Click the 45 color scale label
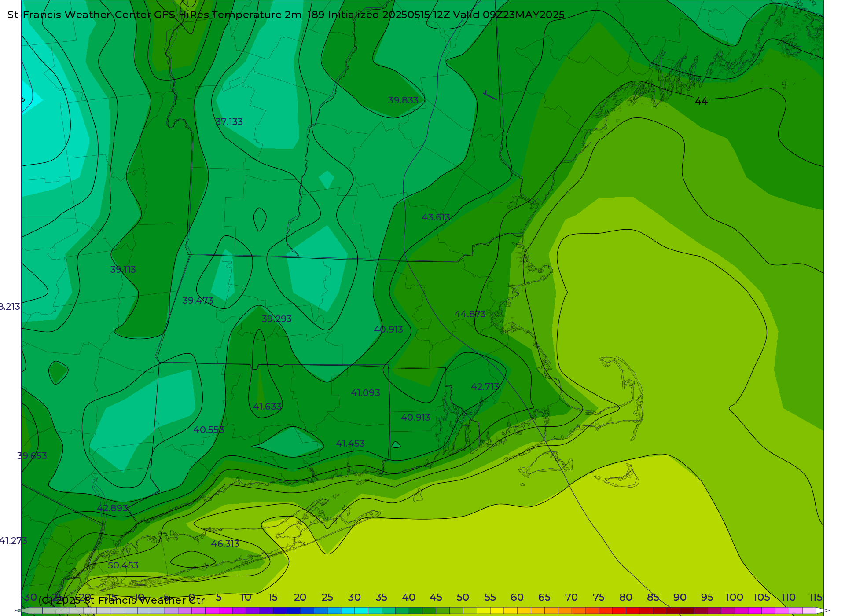 [436, 598]
